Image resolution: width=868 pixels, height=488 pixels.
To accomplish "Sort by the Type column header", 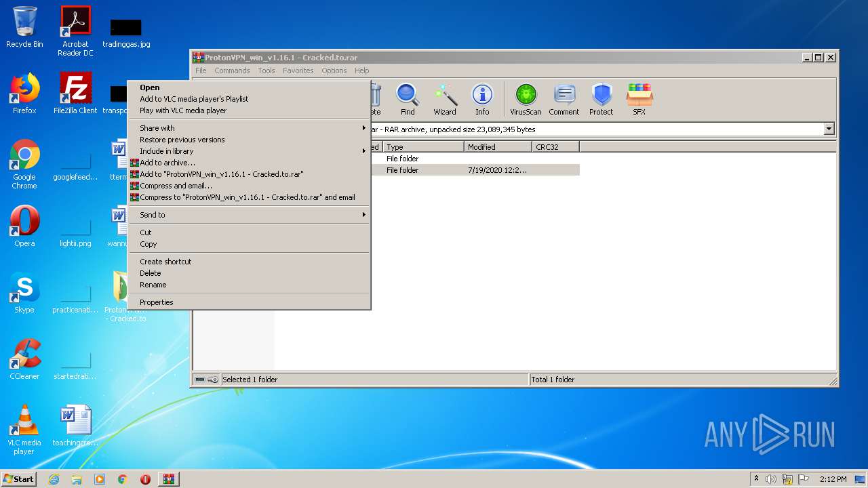I will coord(423,146).
